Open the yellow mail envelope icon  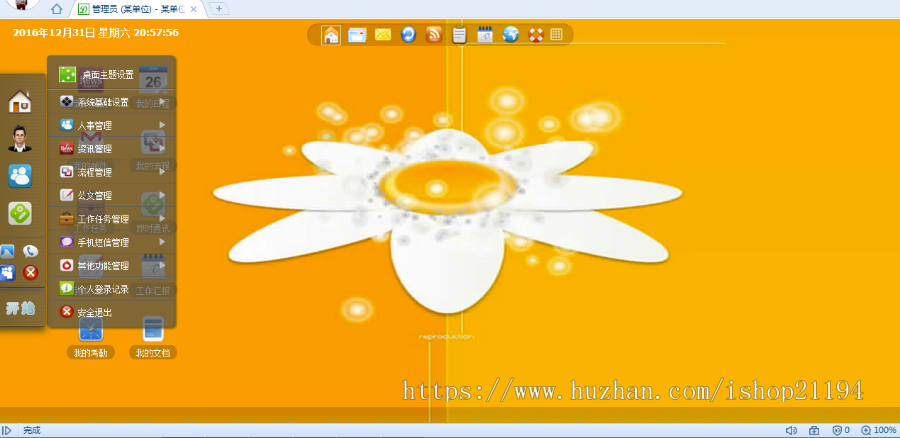point(383,35)
